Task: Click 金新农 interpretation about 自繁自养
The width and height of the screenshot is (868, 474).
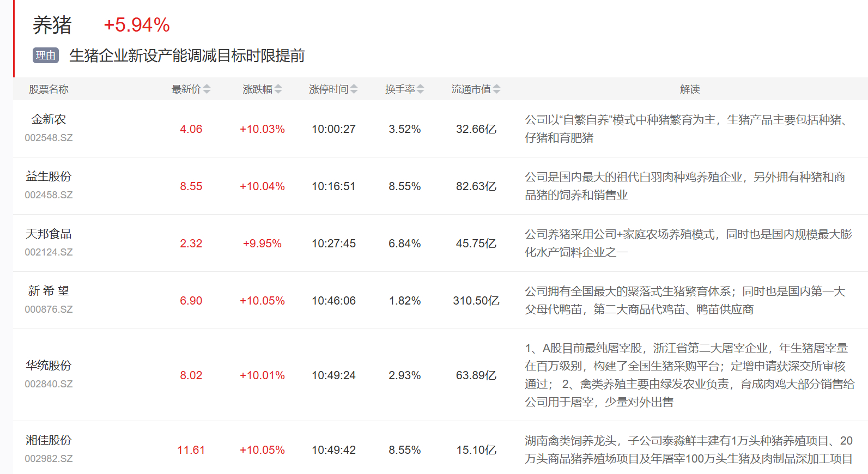Action: (x=688, y=129)
